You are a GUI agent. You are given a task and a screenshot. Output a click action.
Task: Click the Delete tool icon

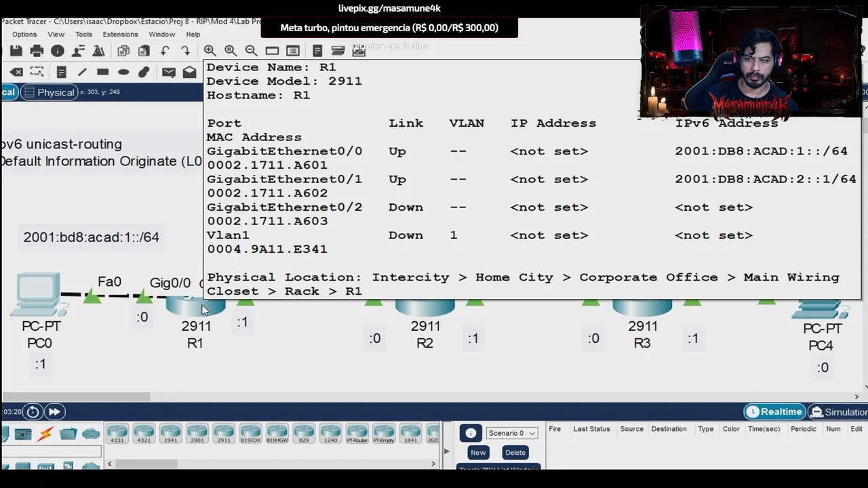coord(16,72)
